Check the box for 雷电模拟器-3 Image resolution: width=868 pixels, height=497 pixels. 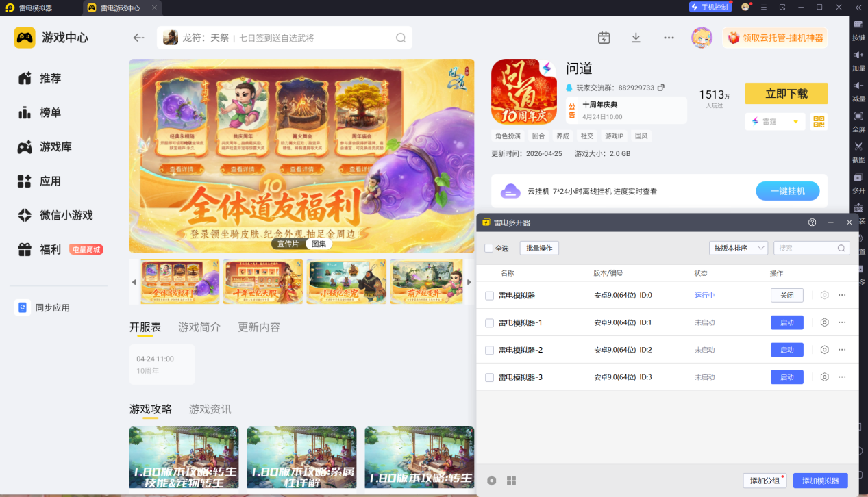click(489, 378)
